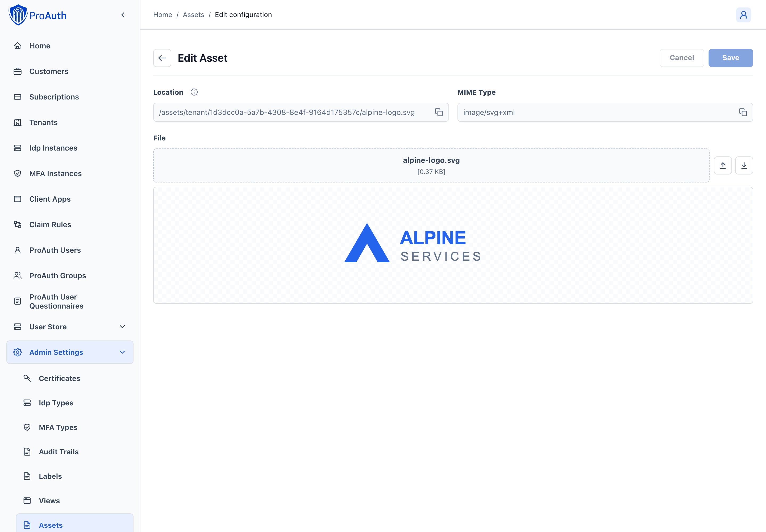The width and height of the screenshot is (766, 532).
Task: Click the Save button
Action: click(731, 58)
